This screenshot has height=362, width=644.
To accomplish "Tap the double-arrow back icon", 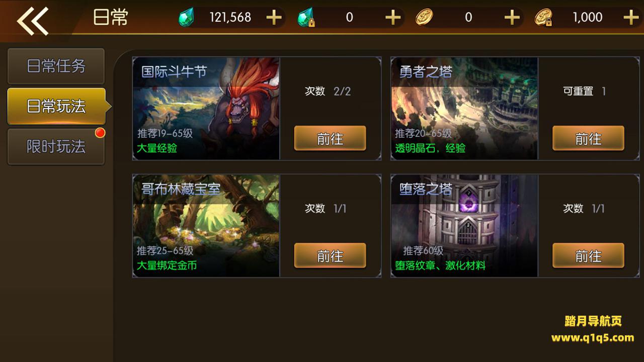I will (33, 21).
